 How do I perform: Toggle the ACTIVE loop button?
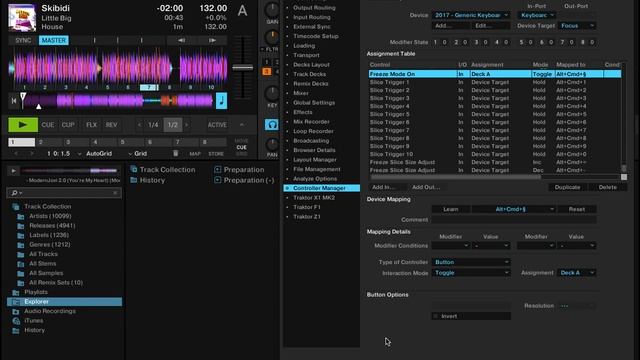pos(217,125)
